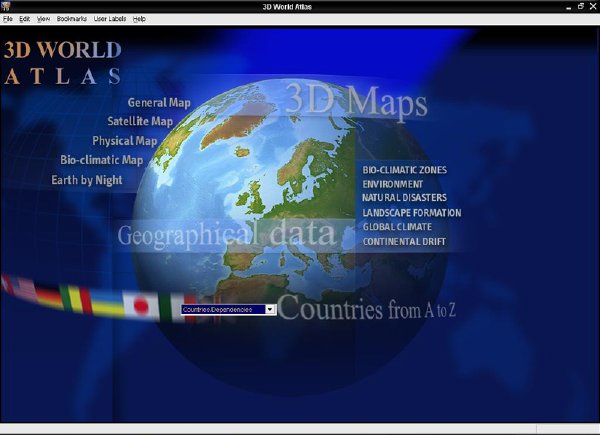Open the Help menu
This screenshot has height=435, width=600.
(139, 19)
